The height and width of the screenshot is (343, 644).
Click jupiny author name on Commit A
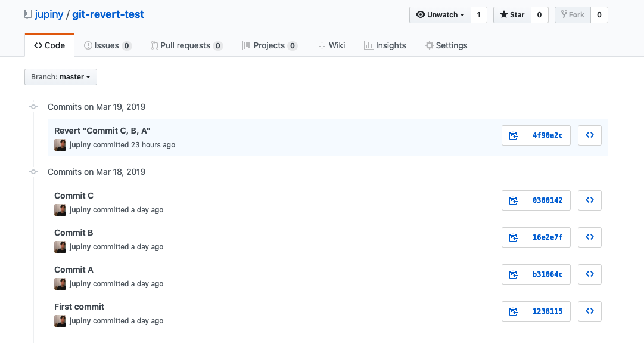tap(80, 284)
